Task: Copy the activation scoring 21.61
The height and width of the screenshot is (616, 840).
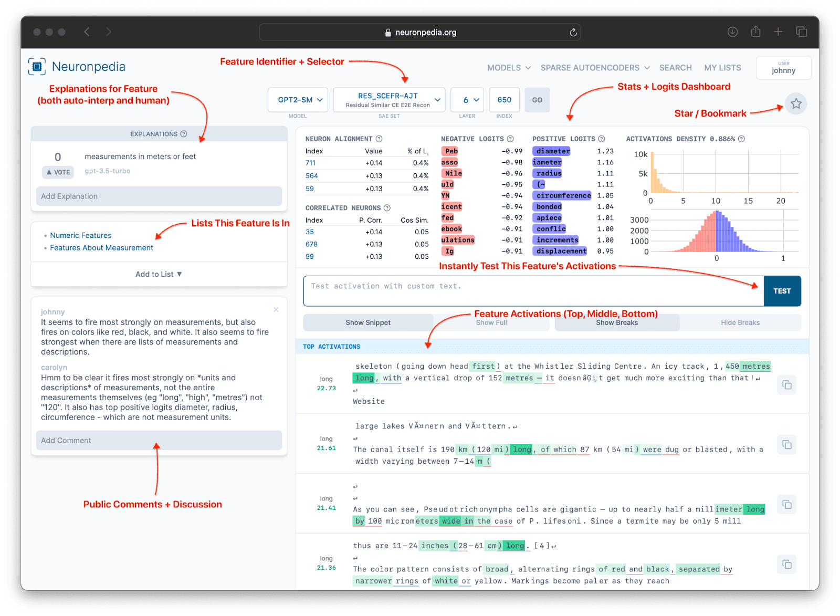Action: pyautogui.click(x=786, y=445)
